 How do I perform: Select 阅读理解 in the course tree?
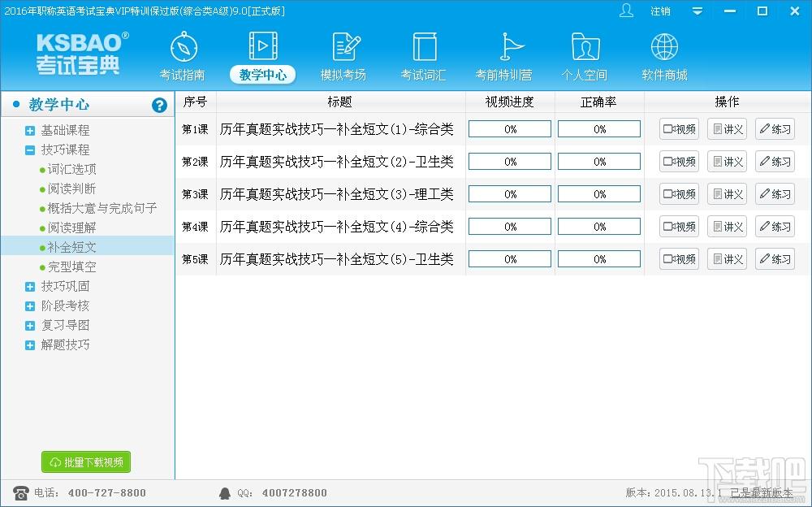(x=71, y=227)
